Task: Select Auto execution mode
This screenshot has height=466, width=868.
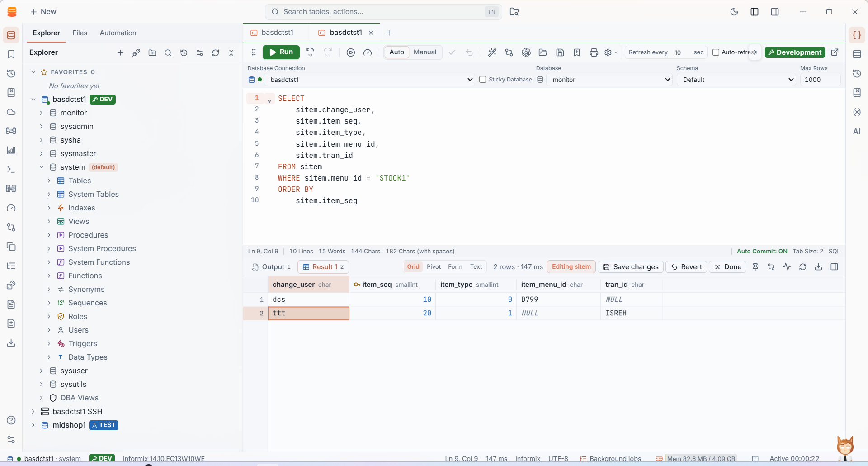Action: pos(396,52)
